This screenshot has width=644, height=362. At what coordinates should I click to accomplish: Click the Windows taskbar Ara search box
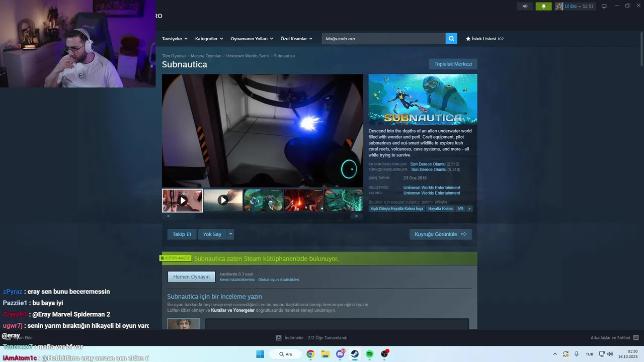pos(285,354)
